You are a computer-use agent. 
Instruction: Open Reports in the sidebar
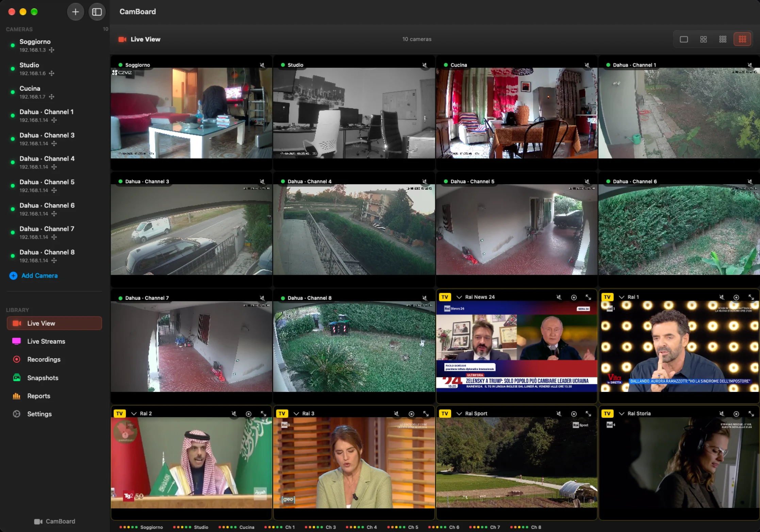[54, 396]
